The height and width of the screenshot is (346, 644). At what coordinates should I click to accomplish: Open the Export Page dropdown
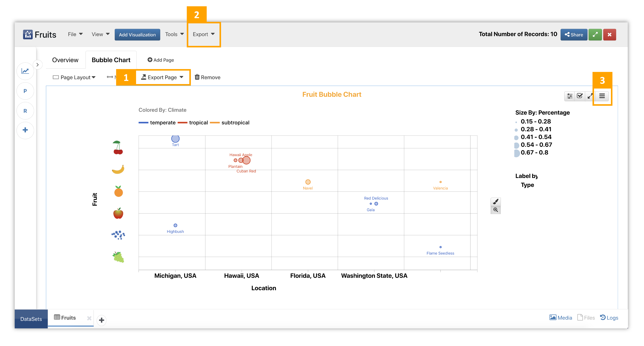[162, 77]
